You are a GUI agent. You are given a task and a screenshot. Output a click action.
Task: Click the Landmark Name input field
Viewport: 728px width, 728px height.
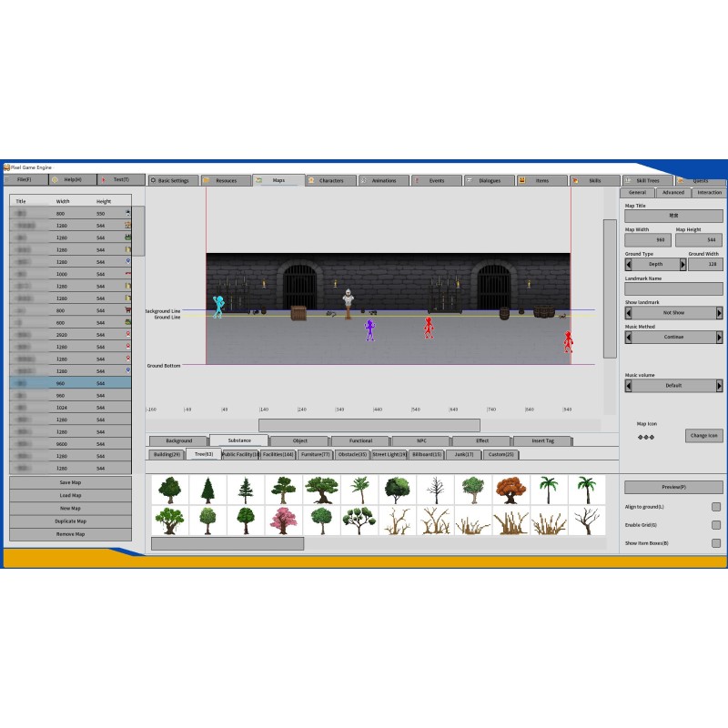coord(673,288)
